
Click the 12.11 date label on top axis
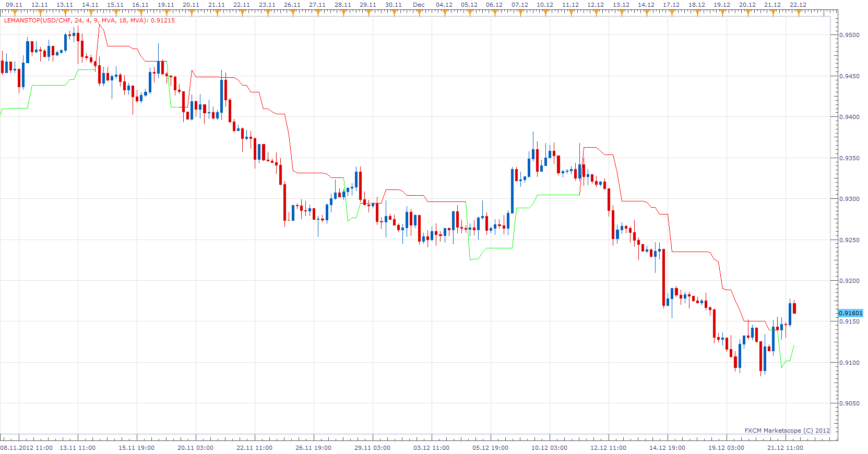tap(40, 5)
